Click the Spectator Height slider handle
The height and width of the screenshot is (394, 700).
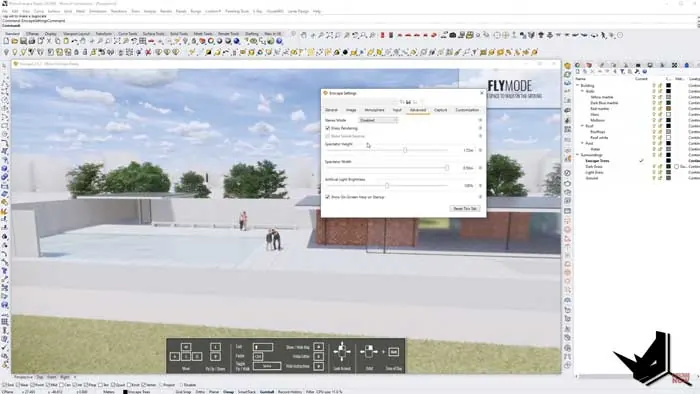click(x=405, y=150)
